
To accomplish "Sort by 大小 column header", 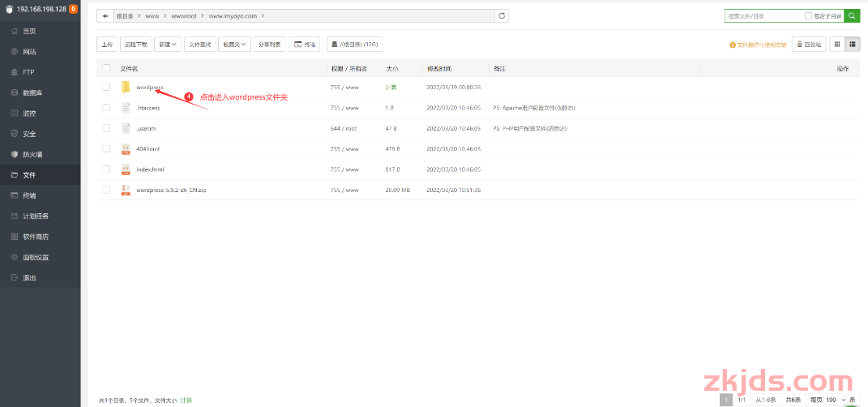I will [x=392, y=69].
